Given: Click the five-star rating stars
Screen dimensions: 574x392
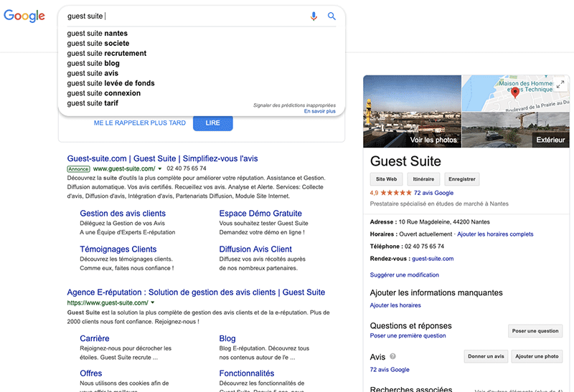Looking at the screenshot, I should pos(396,193).
